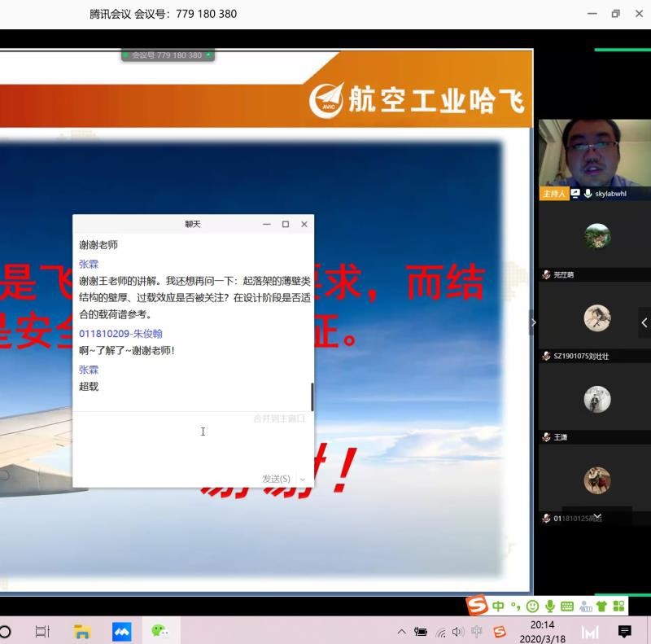Toggle system volume speaker icon

[458, 632]
